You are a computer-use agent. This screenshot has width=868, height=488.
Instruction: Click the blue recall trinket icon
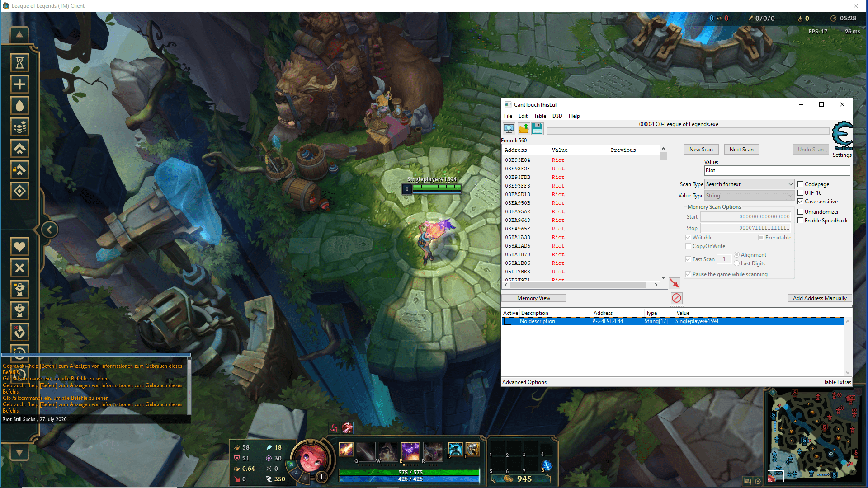coord(547,465)
